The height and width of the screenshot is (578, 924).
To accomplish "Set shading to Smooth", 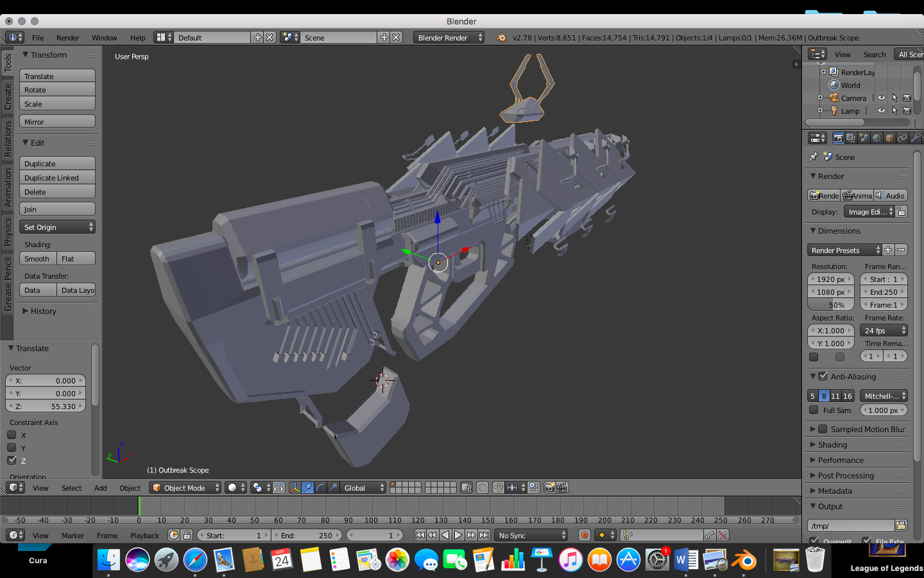I will click(x=38, y=258).
